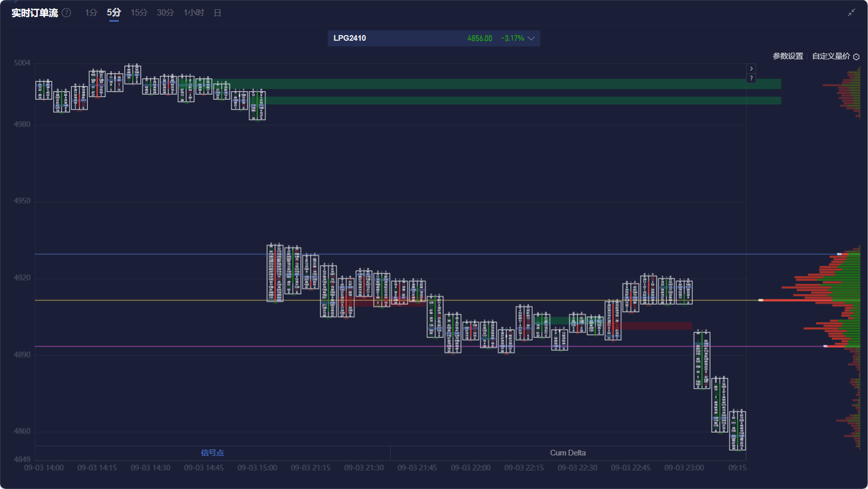Screen dimensions: 868x489
Task: Expand chart with the right arrow button
Action: click(751, 69)
